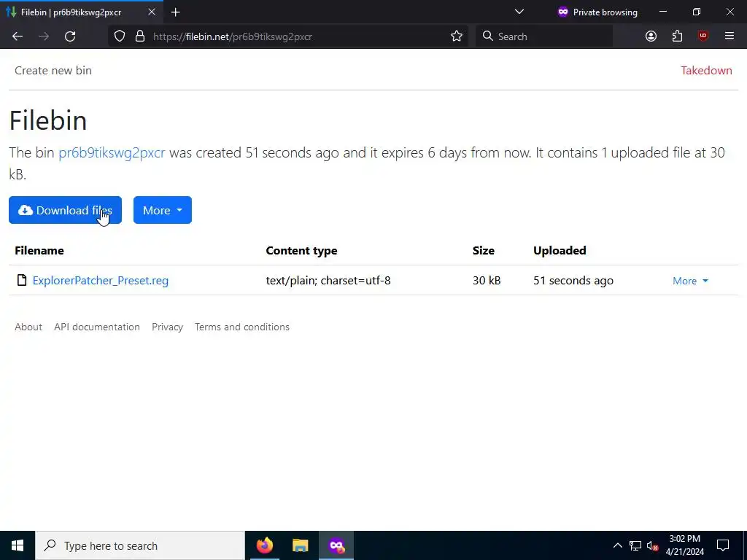Open the Create new bin link
Viewport: 747px width, 560px height.
53,71
